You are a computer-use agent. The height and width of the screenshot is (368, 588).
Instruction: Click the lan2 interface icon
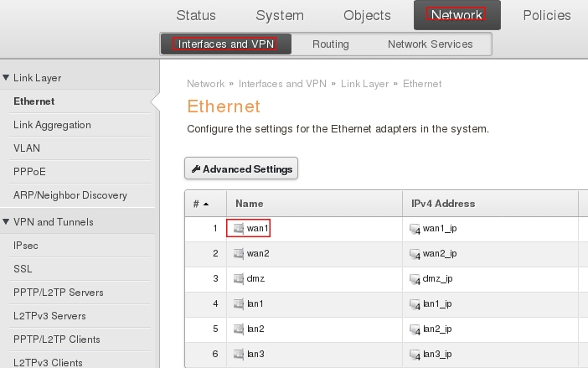[239, 329]
